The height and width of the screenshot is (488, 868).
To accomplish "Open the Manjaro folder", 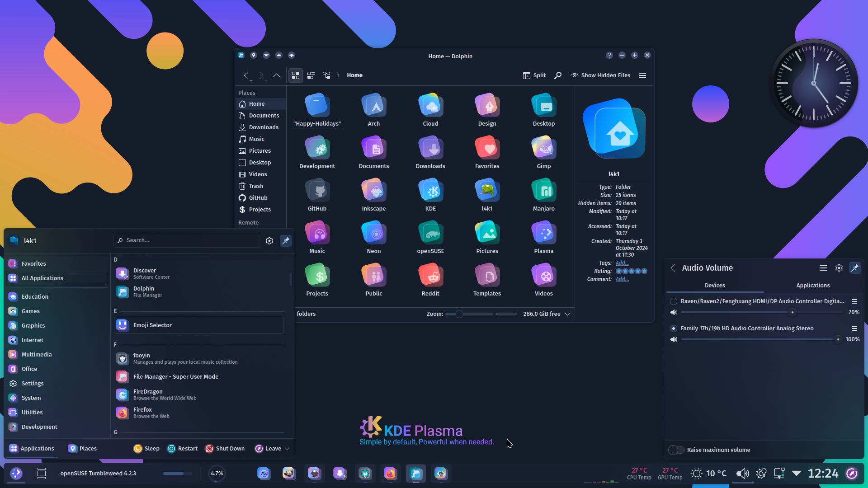I will tap(543, 195).
